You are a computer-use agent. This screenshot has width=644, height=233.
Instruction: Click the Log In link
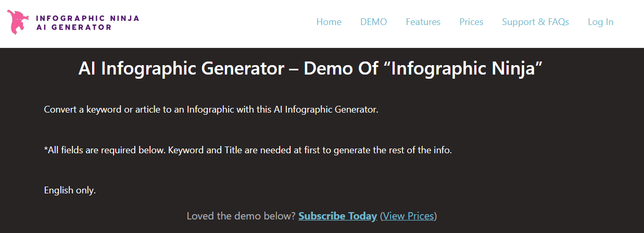pyautogui.click(x=600, y=22)
